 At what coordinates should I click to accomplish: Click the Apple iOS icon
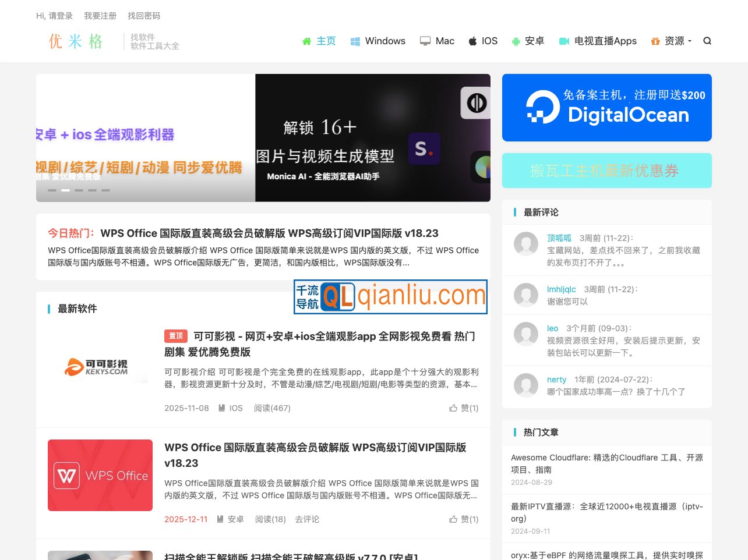[473, 41]
